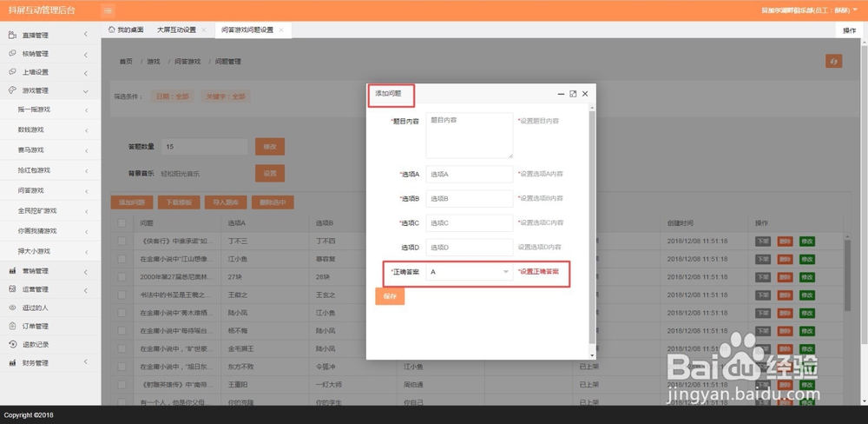Expand 赛马游戏 submenu
The height and width of the screenshot is (424, 868).
[87, 151]
